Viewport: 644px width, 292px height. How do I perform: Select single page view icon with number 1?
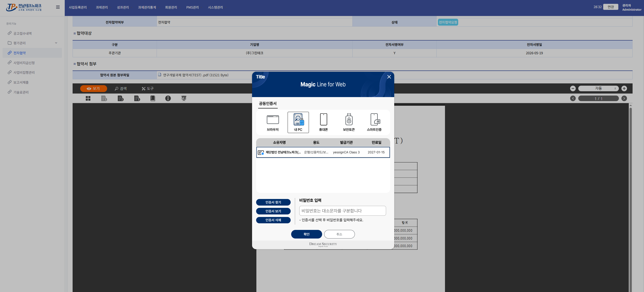tap(104, 98)
